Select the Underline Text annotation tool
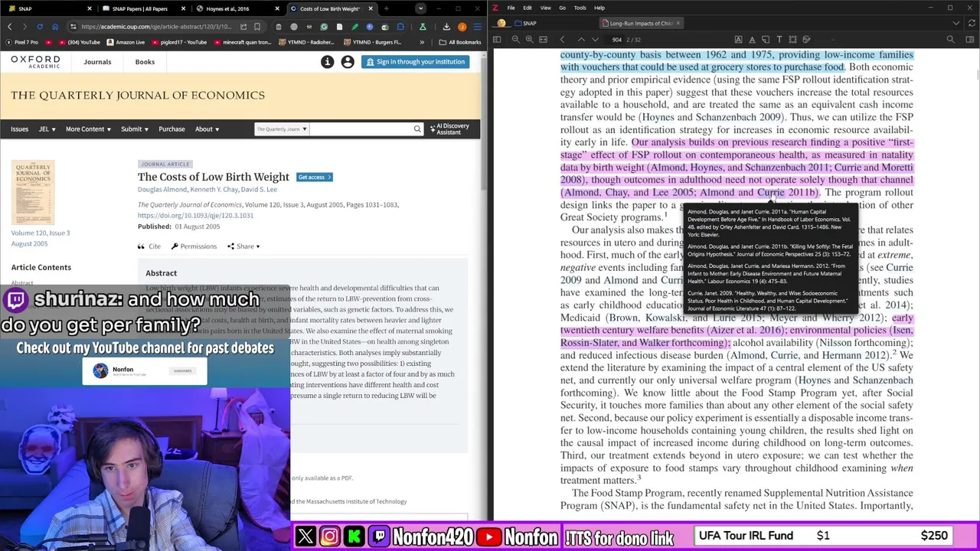Image resolution: width=980 pixels, height=551 pixels. point(752,39)
